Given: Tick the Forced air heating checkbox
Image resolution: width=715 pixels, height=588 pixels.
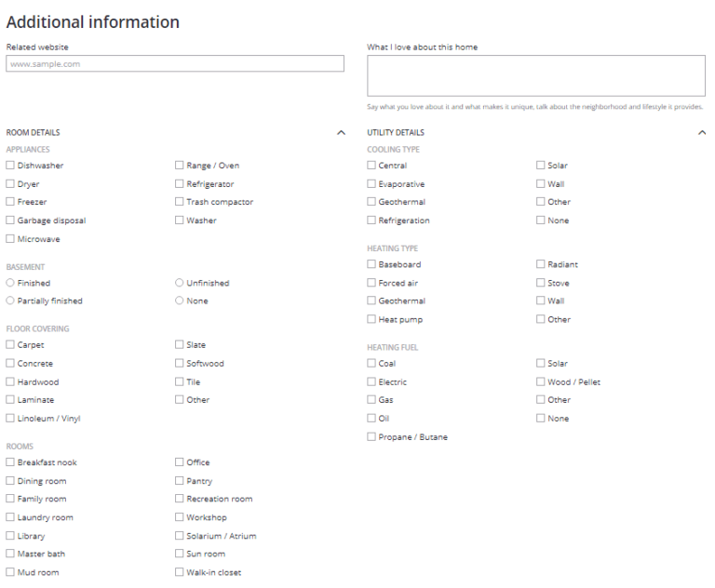Looking at the screenshot, I should click(371, 283).
